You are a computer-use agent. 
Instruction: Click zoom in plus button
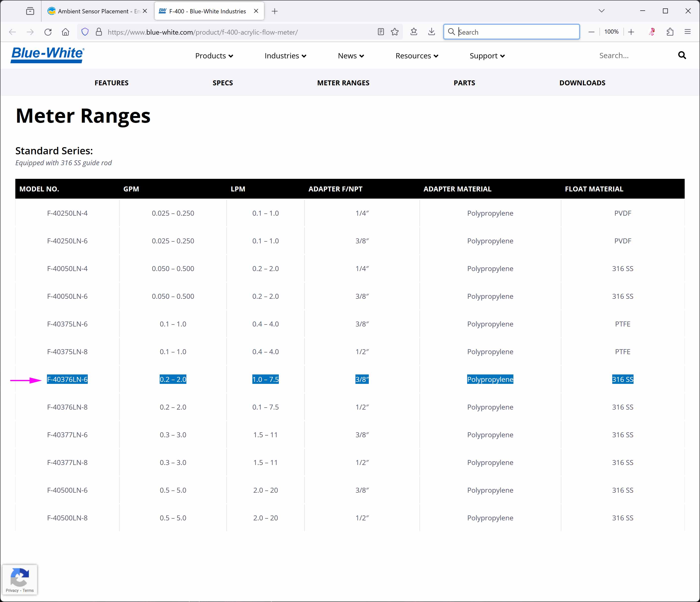pyautogui.click(x=631, y=32)
